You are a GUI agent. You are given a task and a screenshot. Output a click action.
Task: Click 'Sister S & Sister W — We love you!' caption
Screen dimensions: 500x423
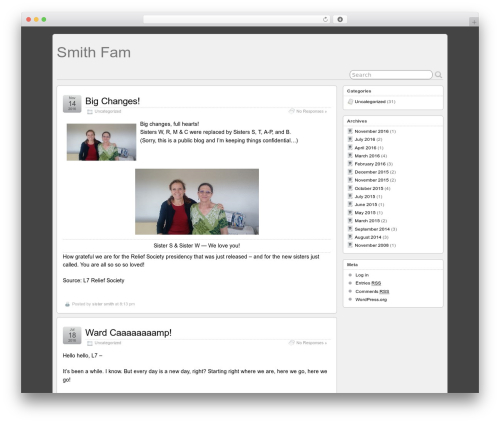click(x=197, y=246)
